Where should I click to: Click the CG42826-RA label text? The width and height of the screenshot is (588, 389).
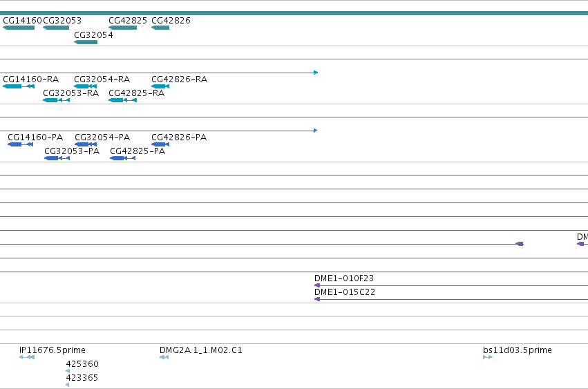click(x=179, y=79)
